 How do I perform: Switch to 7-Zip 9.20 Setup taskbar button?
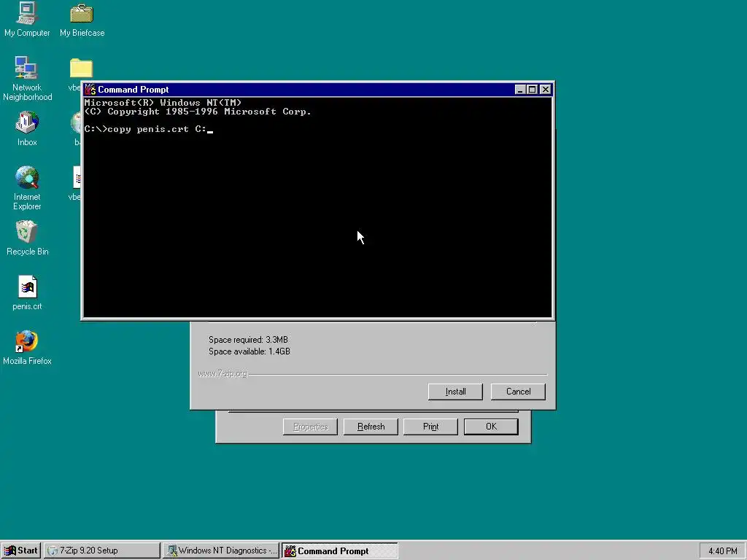(x=102, y=551)
